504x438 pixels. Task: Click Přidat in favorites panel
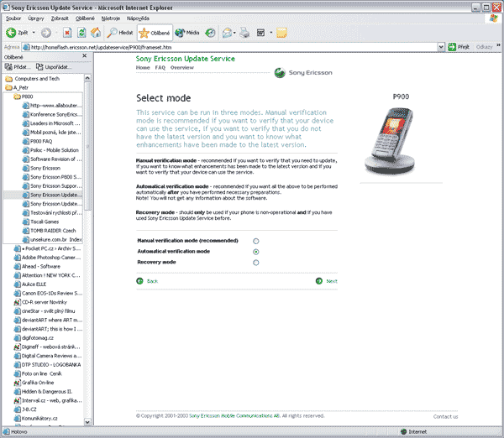point(18,67)
